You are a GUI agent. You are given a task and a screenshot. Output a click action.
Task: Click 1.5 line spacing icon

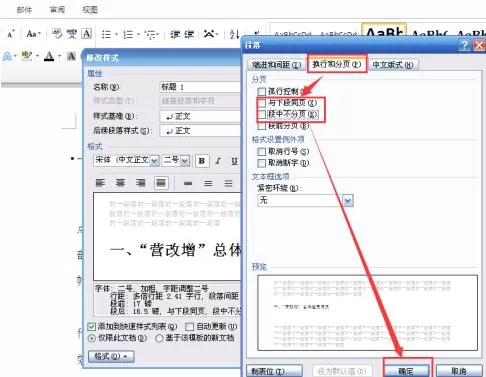coord(208,183)
